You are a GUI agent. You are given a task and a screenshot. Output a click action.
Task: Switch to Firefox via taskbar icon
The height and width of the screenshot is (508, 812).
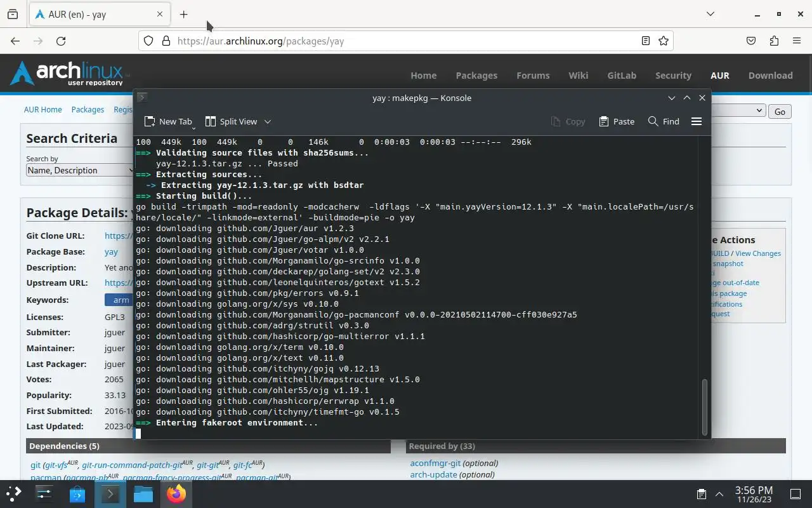click(176, 493)
